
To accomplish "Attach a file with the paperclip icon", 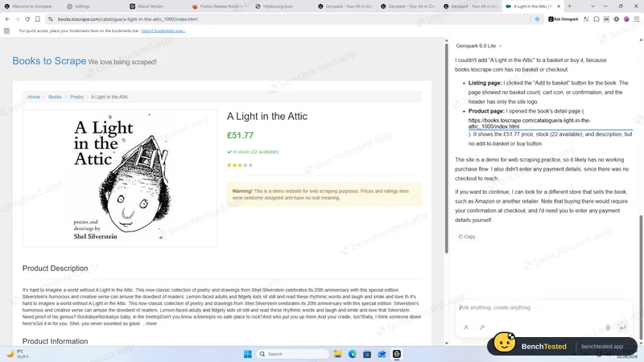I will point(608,327).
